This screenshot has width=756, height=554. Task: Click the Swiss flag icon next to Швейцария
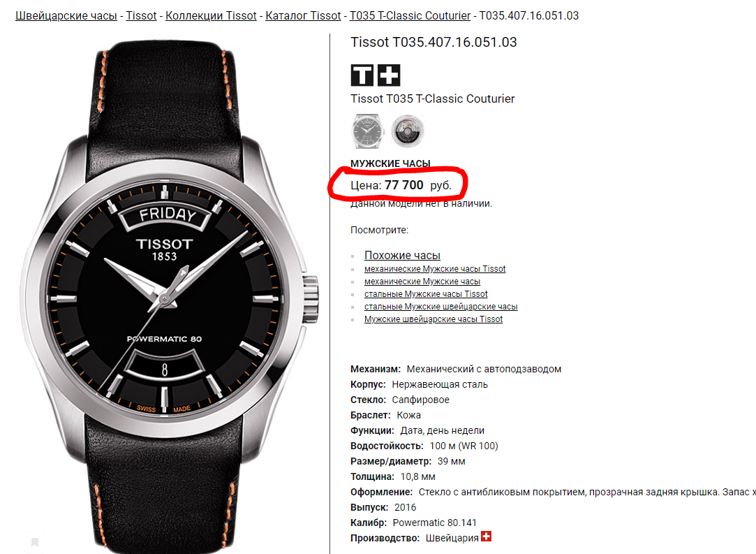point(487,537)
